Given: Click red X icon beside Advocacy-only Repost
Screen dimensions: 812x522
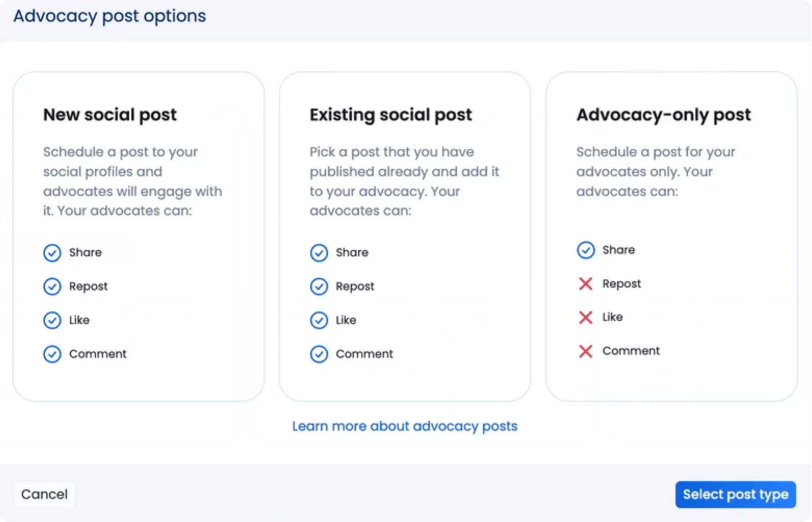Looking at the screenshot, I should [x=586, y=284].
